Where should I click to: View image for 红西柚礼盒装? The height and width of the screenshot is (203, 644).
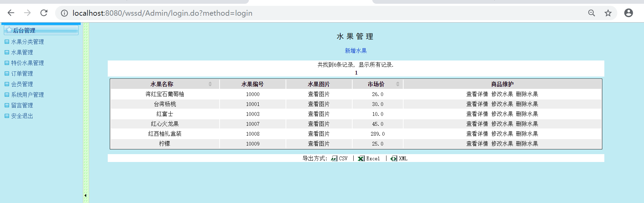319,134
